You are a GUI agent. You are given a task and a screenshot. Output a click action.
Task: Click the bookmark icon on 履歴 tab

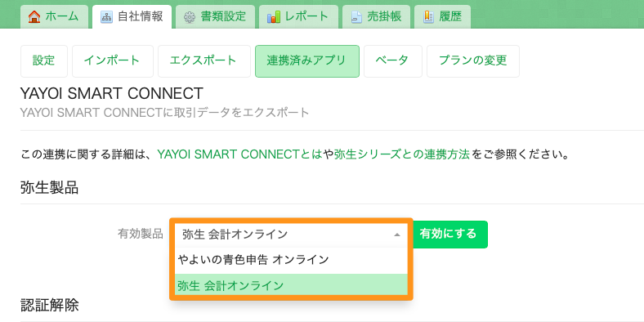429,17
